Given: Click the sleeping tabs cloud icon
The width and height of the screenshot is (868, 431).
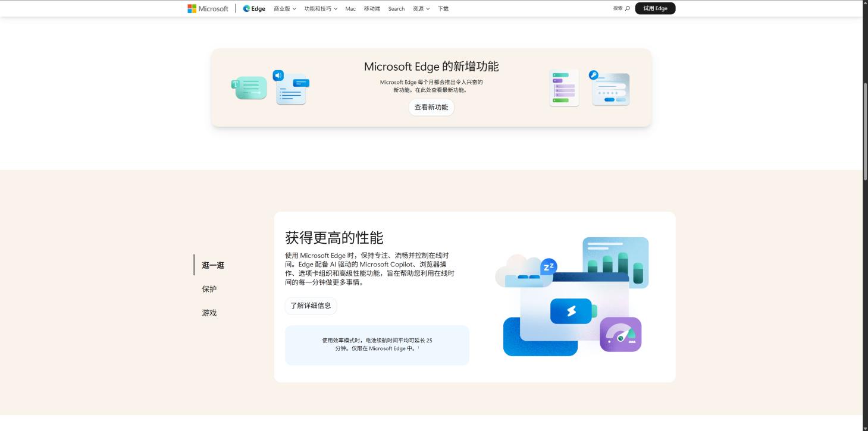Looking at the screenshot, I should point(526,272).
